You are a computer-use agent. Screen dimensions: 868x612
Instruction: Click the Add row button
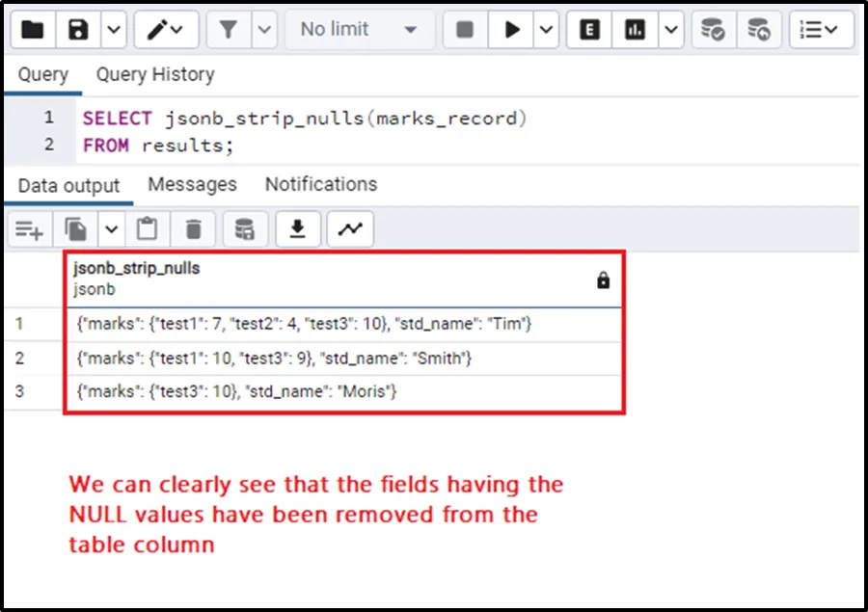(x=29, y=229)
